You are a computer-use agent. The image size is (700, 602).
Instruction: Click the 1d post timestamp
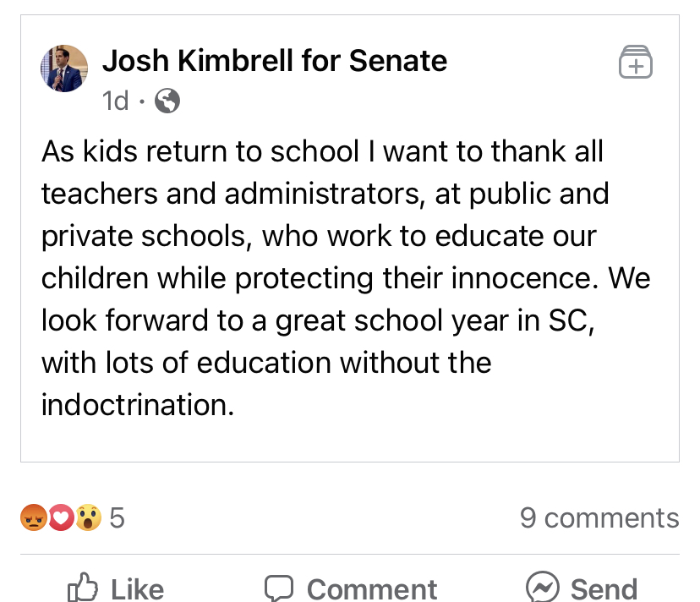click(x=115, y=101)
